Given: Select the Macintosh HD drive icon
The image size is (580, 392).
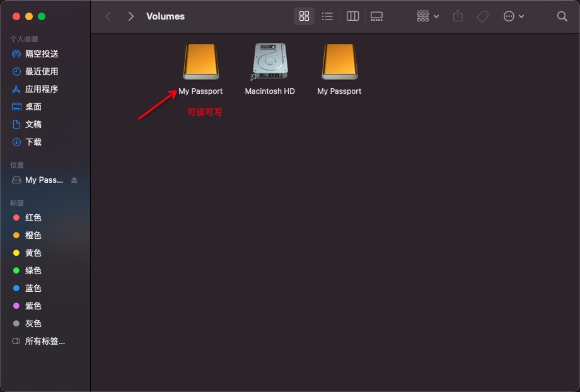Looking at the screenshot, I should [x=270, y=61].
